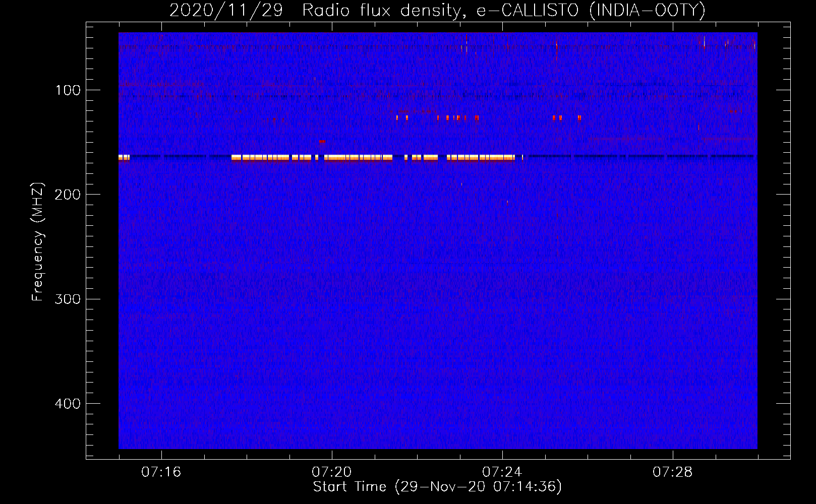This screenshot has height=504, width=816.
Task: Click the 100 frequency tick label
Action: pos(68,90)
